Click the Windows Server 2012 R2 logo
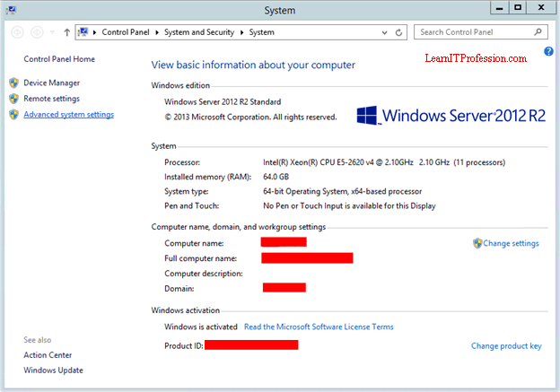The width and height of the screenshot is (560, 392). (x=451, y=116)
